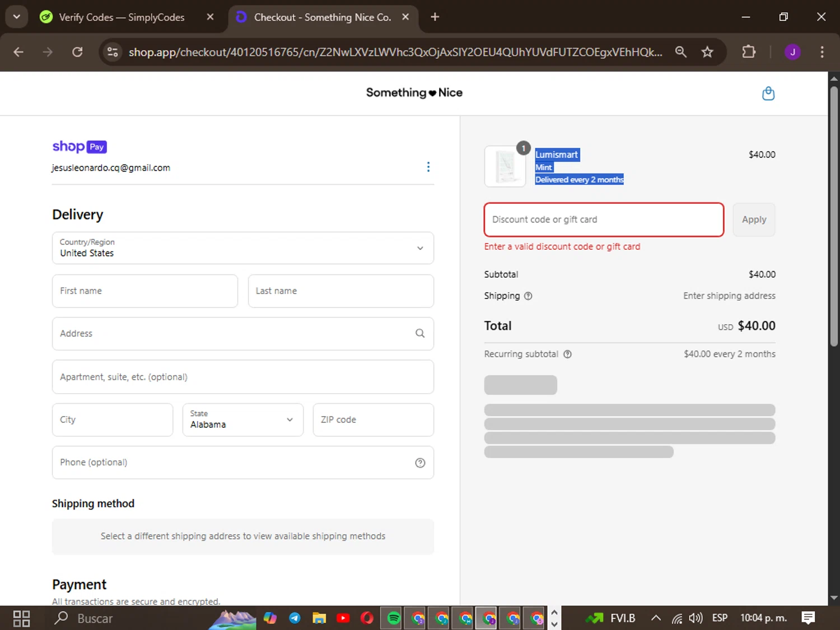Focus the ZIP code field
This screenshot has width=840, height=630.
374,419
